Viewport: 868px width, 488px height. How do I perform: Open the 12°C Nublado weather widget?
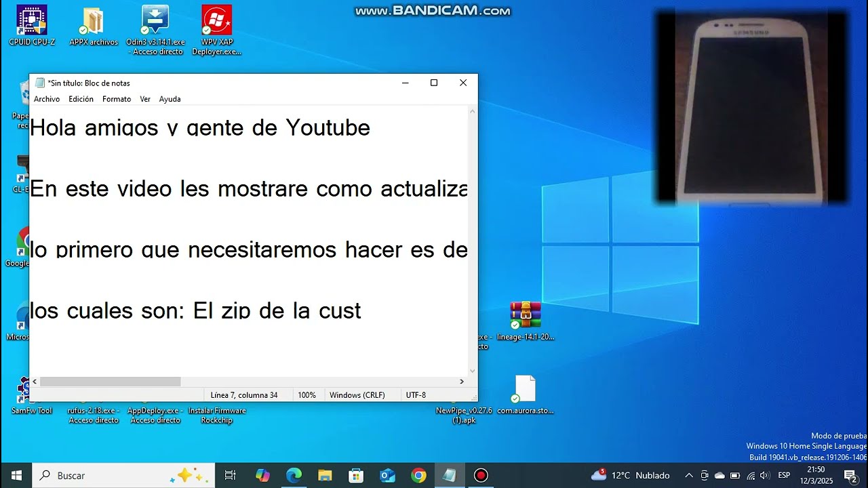[x=631, y=475]
